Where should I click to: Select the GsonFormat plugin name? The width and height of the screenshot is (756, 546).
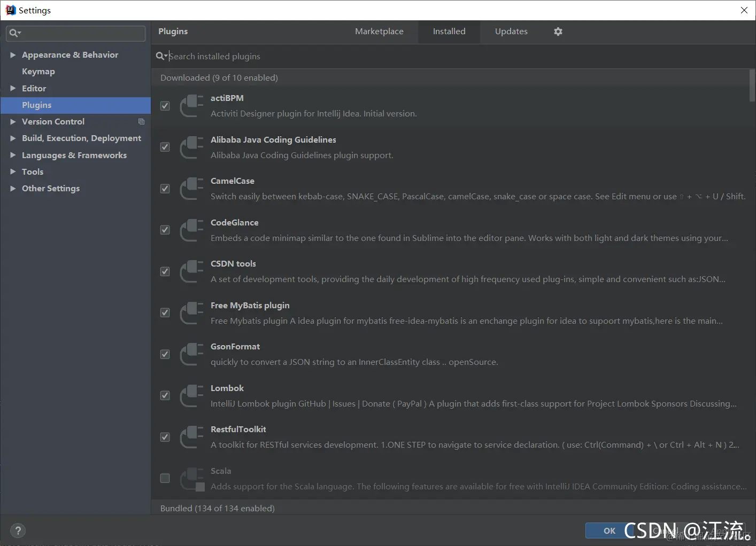point(235,346)
